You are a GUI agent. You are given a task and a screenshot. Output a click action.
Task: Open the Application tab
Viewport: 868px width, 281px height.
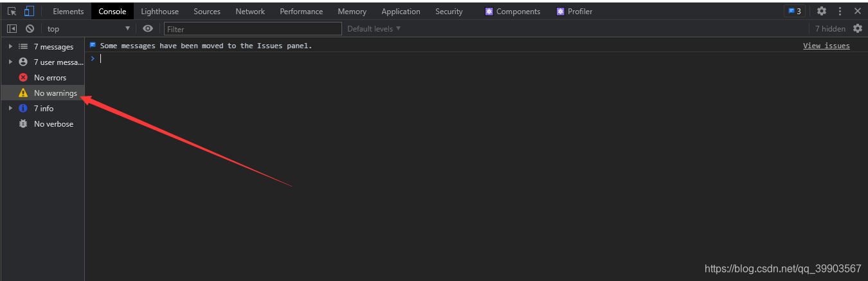[x=401, y=12]
